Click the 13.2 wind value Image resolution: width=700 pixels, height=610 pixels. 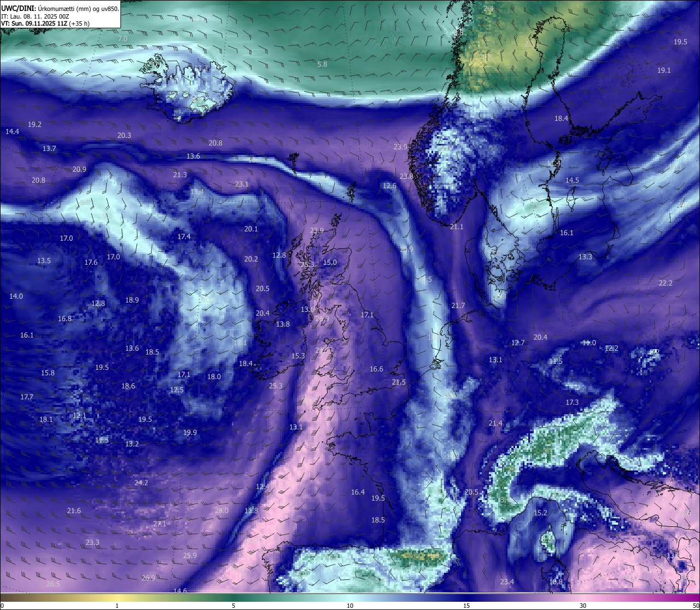(132, 444)
